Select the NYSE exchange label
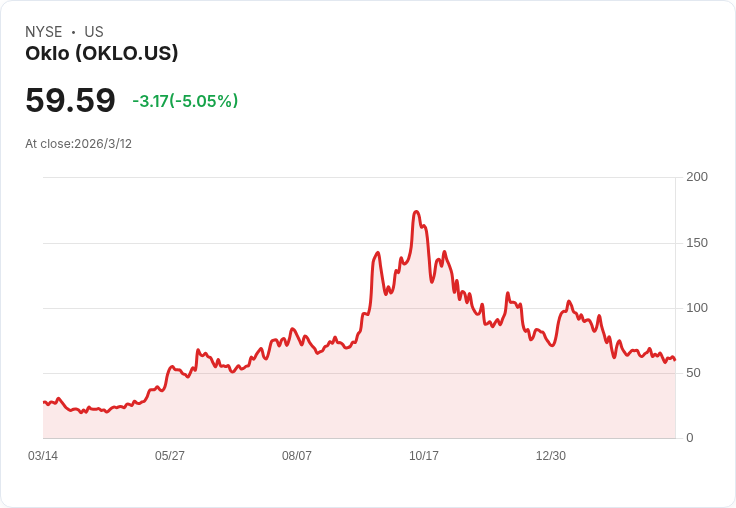Viewport: 736px width, 508px height. pos(44,32)
